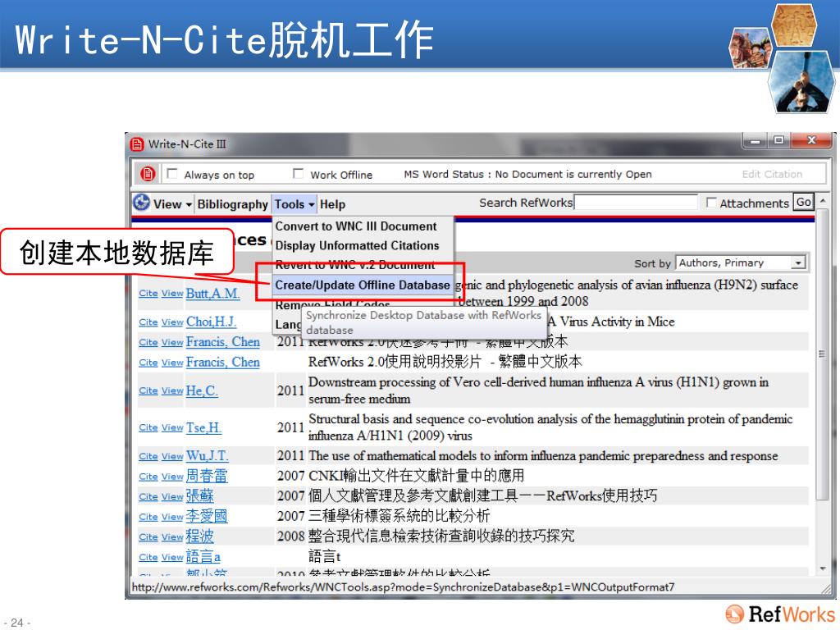Viewport: 840px width, 630px height.
Task: Click into the Search RefWorks field
Action: coord(636,203)
